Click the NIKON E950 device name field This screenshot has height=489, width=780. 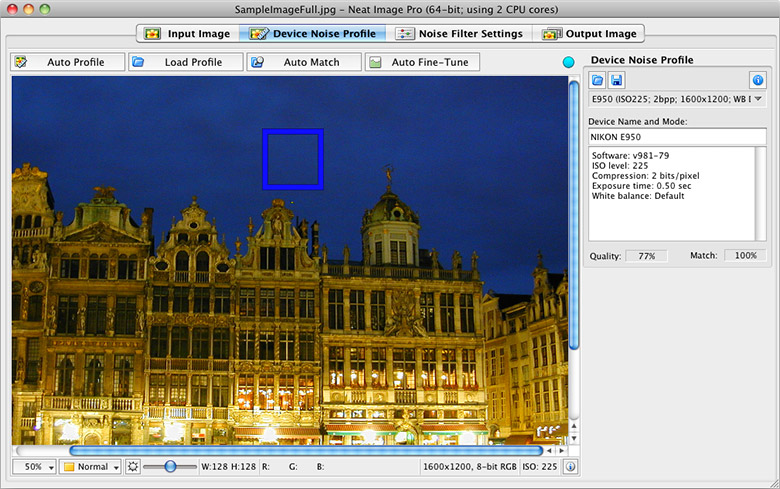[x=677, y=137]
